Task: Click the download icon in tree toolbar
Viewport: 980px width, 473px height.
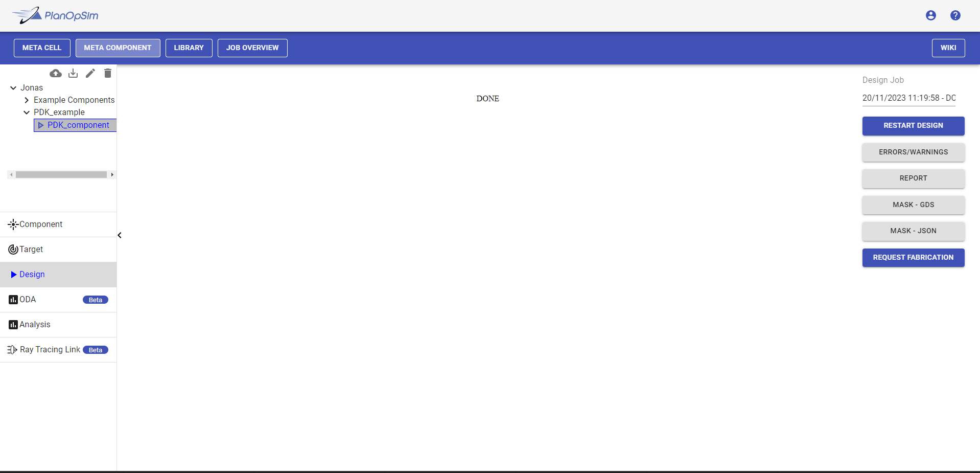Action: point(73,73)
